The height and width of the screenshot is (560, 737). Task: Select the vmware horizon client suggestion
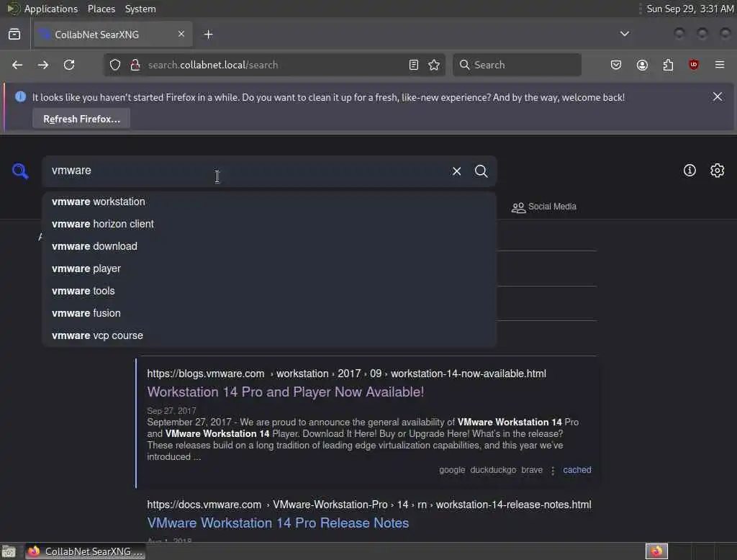tap(269, 224)
